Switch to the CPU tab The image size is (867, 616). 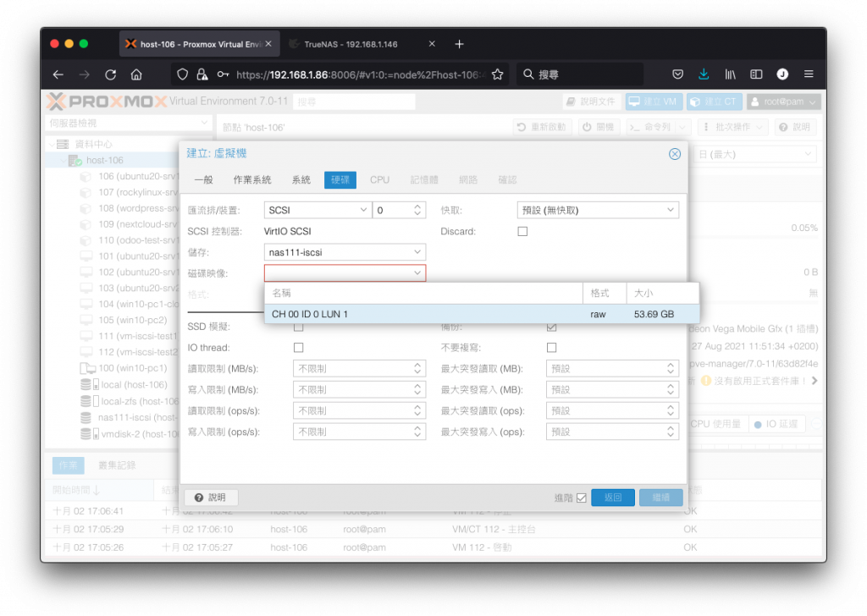pyautogui.click(x=379, y=180)
